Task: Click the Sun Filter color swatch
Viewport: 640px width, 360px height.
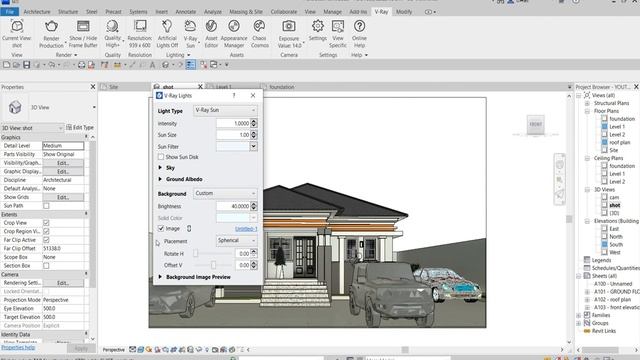Action: 233,146
